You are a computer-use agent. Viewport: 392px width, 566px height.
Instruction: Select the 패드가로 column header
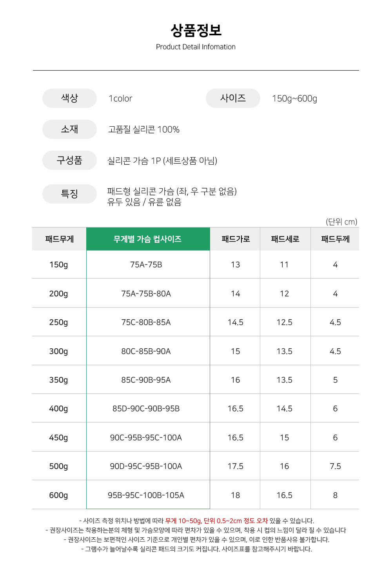click(235, 239)
